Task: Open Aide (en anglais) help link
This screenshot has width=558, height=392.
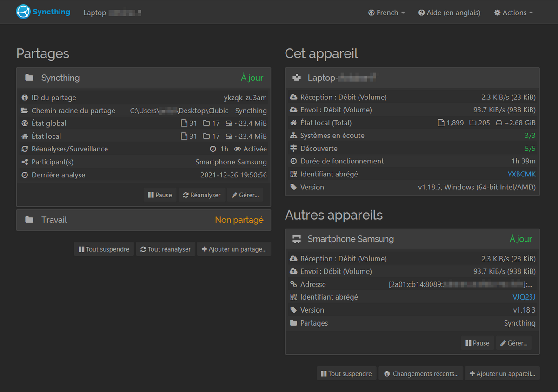Action: pos(449,13)
